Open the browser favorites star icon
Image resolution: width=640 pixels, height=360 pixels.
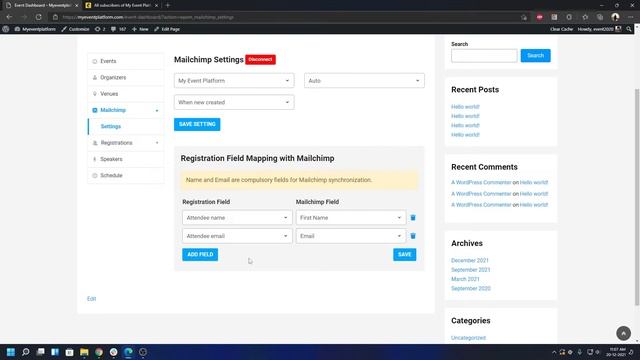(585, 17)
